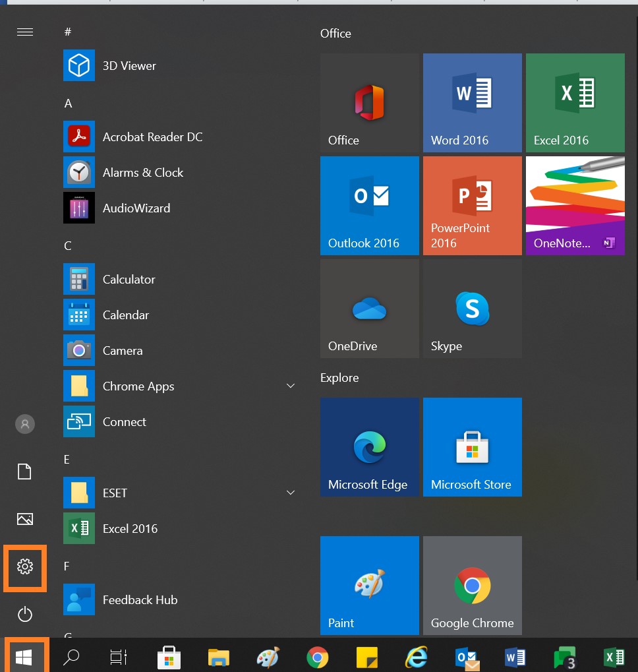
Task: Click the Windows Start button on taskbar
Action: pos(24,657)
